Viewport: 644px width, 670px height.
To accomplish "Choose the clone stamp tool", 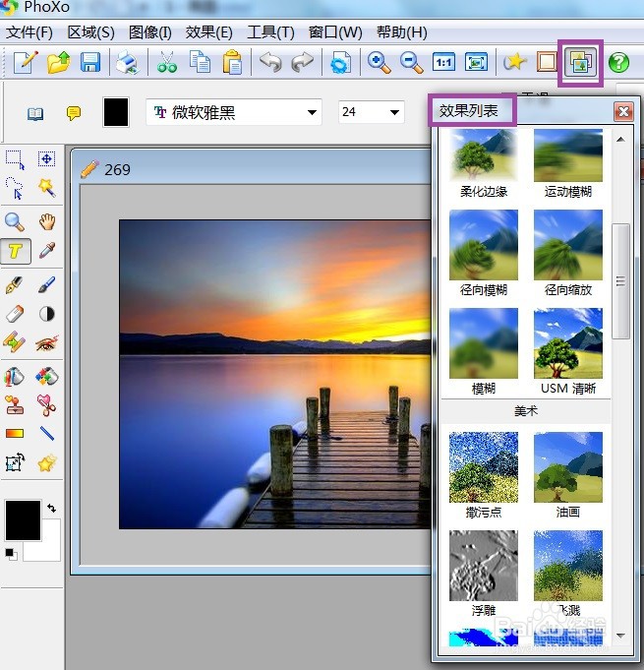I will 14,405.
